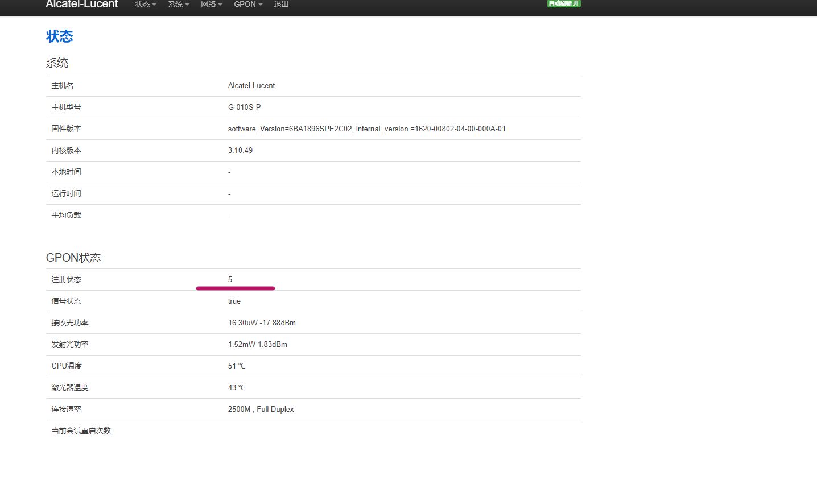
Task: Click the 2500M Full Duplex link speed
Action: click(261, 410)
